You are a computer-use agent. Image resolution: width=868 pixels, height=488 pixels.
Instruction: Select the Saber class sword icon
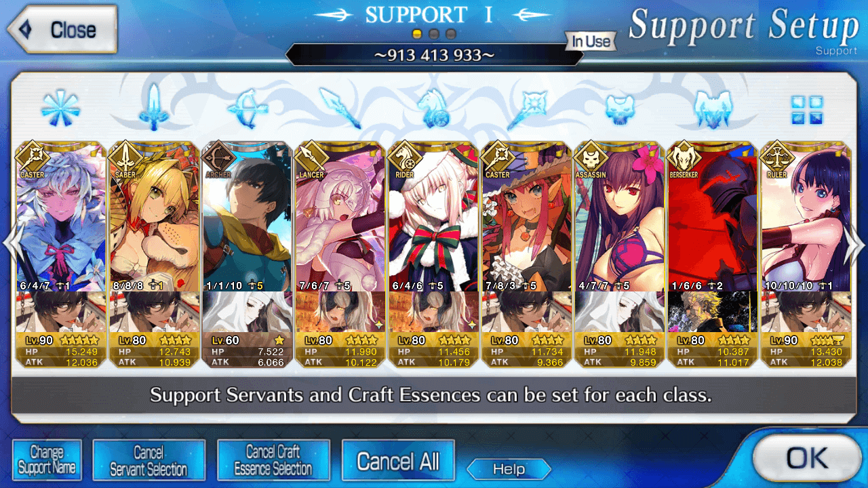154,107
